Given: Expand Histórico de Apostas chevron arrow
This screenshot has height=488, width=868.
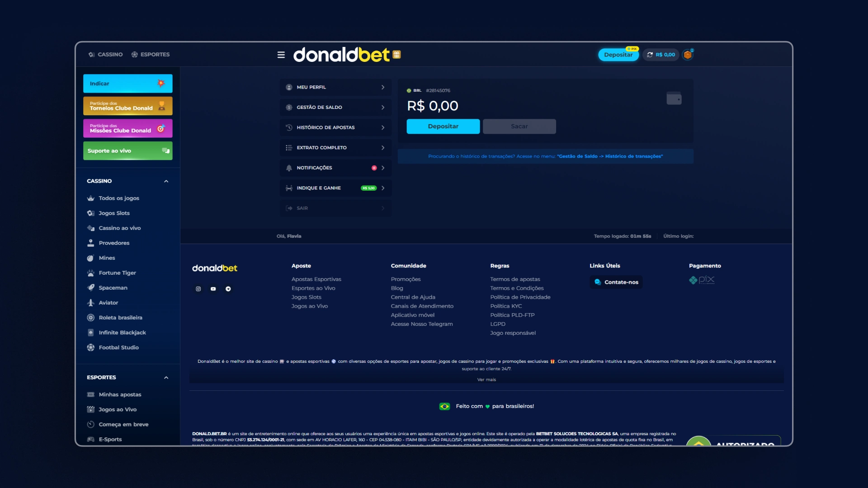Looking at the screenshot, I should coord(383,127).
